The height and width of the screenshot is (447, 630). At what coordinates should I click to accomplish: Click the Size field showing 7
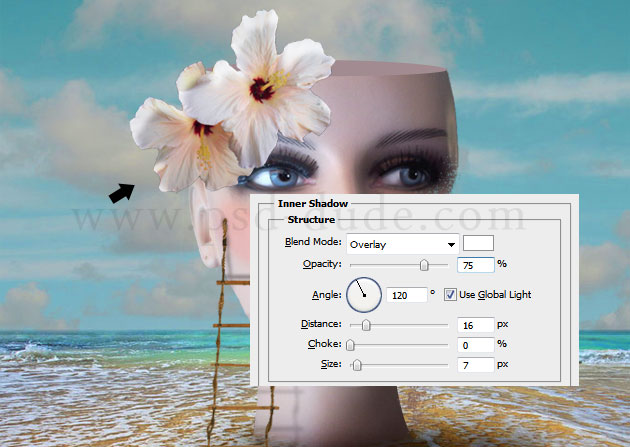pyautogui.click(x=476, y=365)
